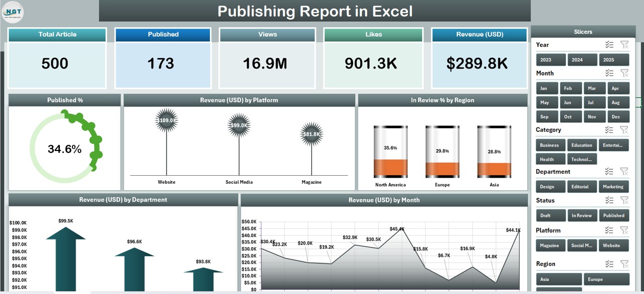Show only Published status articles
Viewport: 644px width, 294px height.
(x=614, y=215)
